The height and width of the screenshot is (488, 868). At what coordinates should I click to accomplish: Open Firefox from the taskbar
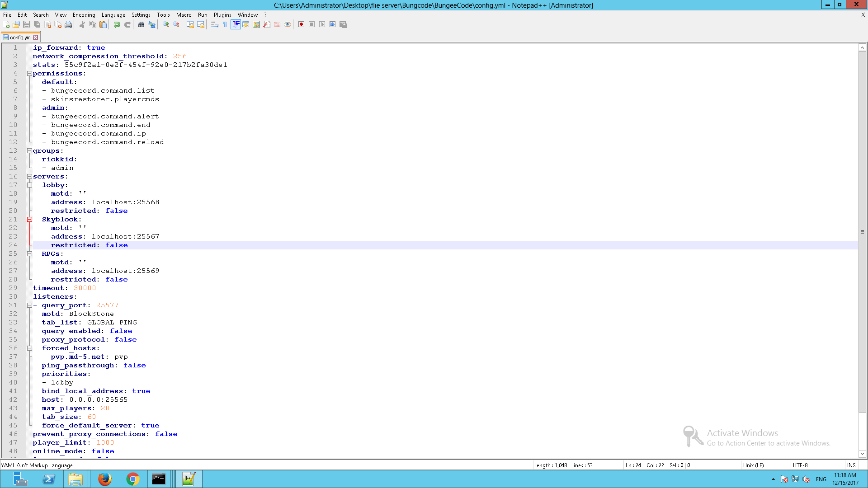pyautogui.click(x=105, y=479)
